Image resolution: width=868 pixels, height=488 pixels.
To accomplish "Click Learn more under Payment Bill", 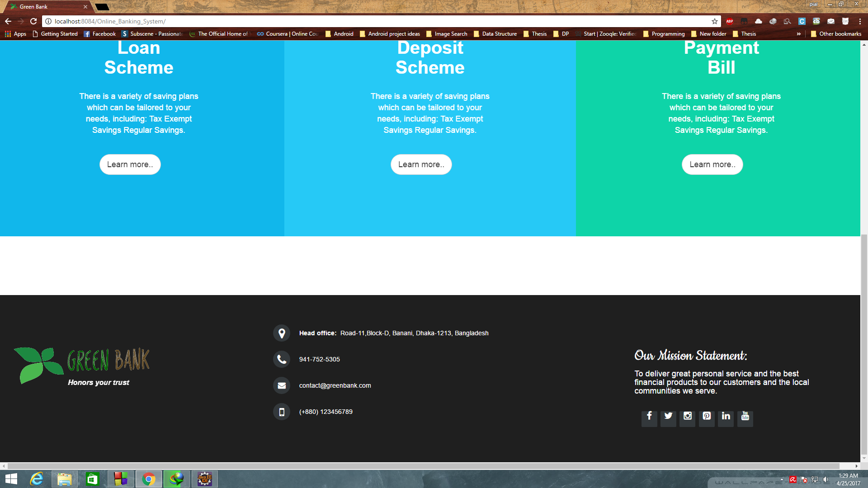I will [x=712, y=164].
